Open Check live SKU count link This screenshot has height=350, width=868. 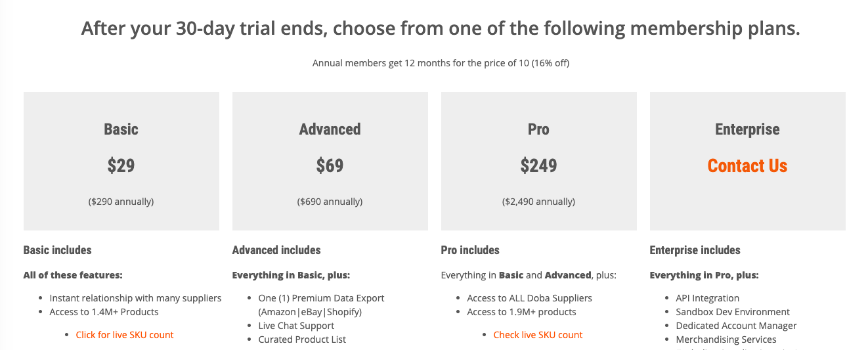pyautogui.click(x=538, y=335)
